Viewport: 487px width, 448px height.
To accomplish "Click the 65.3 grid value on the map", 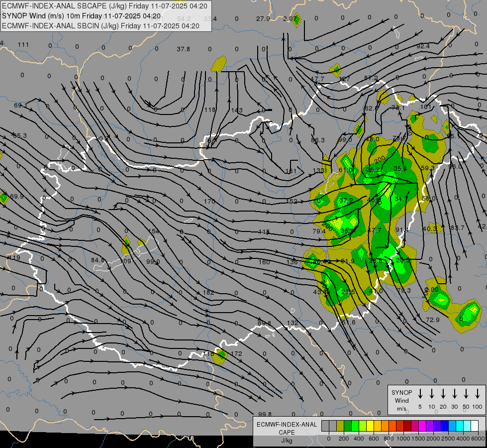I will click(x=20, y=136).
